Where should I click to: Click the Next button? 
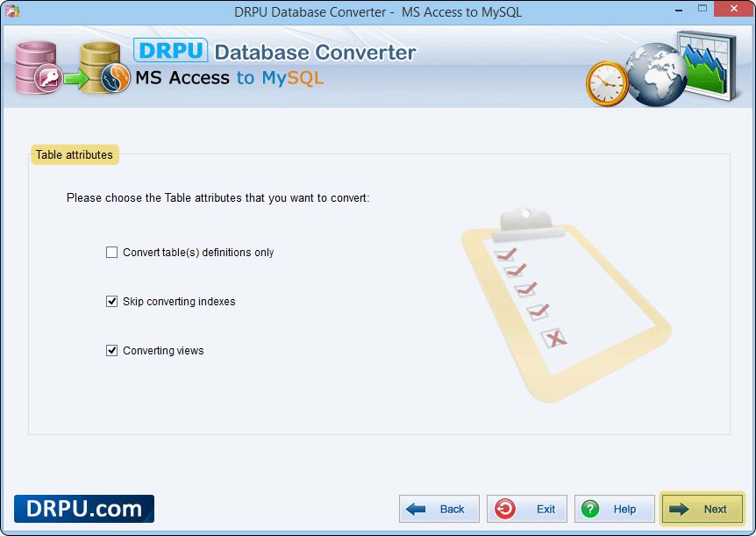tap(702, 509)
